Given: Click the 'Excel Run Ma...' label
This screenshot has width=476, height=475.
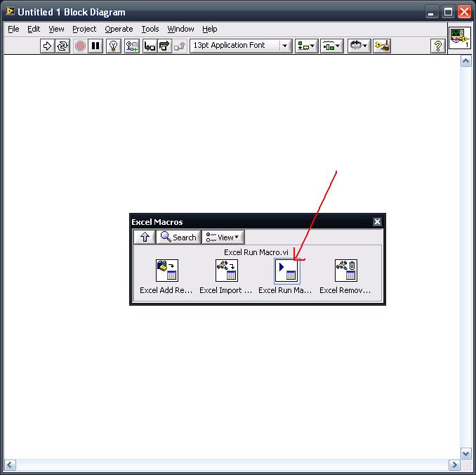Looking at the screenshot, I should (x=285, y=290).
